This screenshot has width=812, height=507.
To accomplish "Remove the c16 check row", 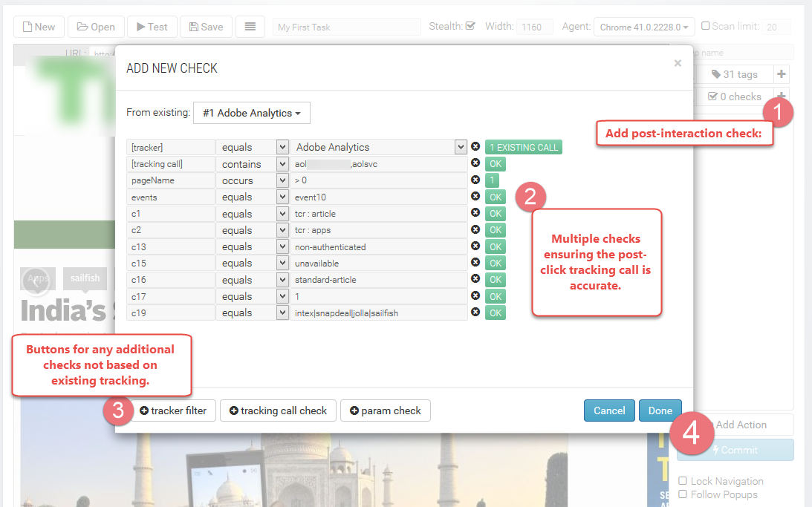I will coord(475,279).
